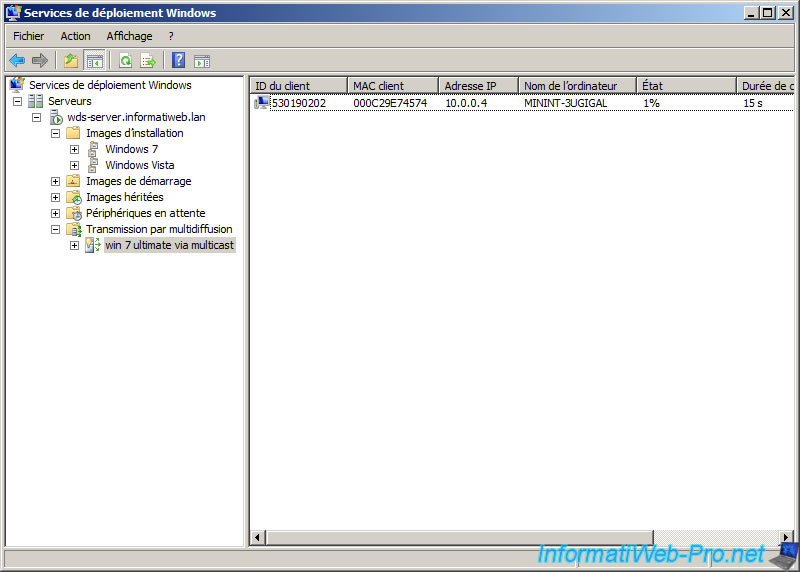This screenshot has height=572, width=800.
Task: Open Help via blue question mark icon
Action: [178, 61]
